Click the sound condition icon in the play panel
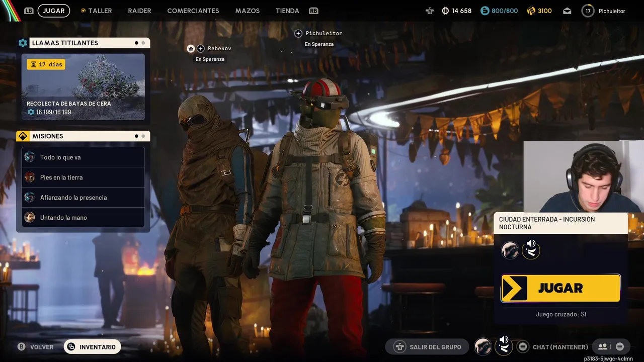This screenshot has height=362, width=644. pos(531,250)
